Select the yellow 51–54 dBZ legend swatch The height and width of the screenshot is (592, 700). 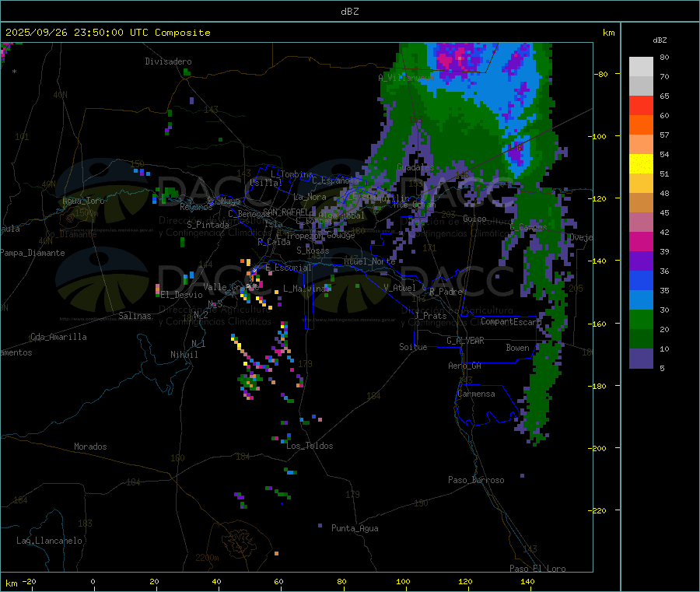coord(641,164)
